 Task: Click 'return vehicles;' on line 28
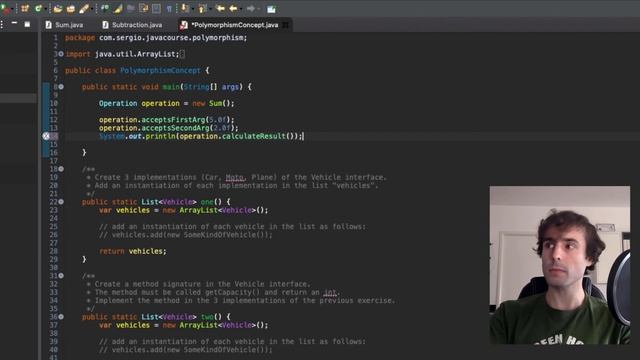[x=133, y=251]
